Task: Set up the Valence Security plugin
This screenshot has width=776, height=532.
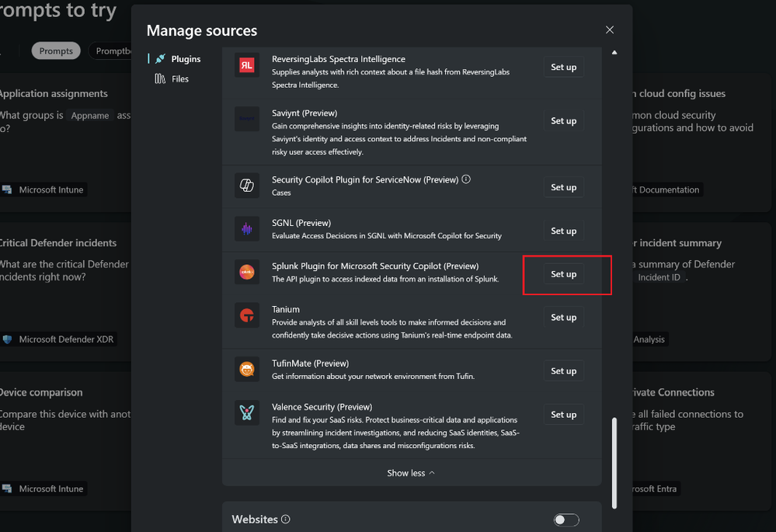Action: [564, 414]
